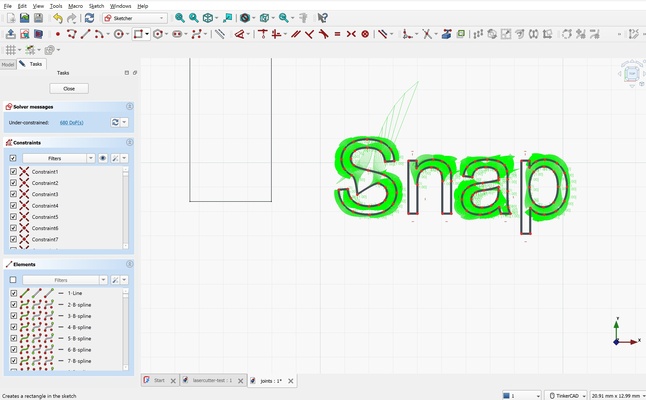This screenshot has height=400, width=646.
Task: Click the Fit selection zoom icon
Action: 194,18
